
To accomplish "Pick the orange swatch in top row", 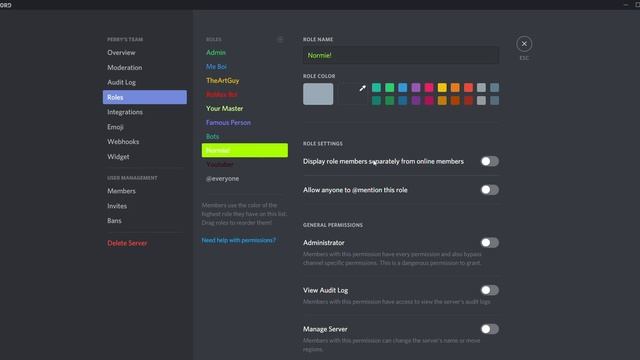I will click(x=455, y=87).
